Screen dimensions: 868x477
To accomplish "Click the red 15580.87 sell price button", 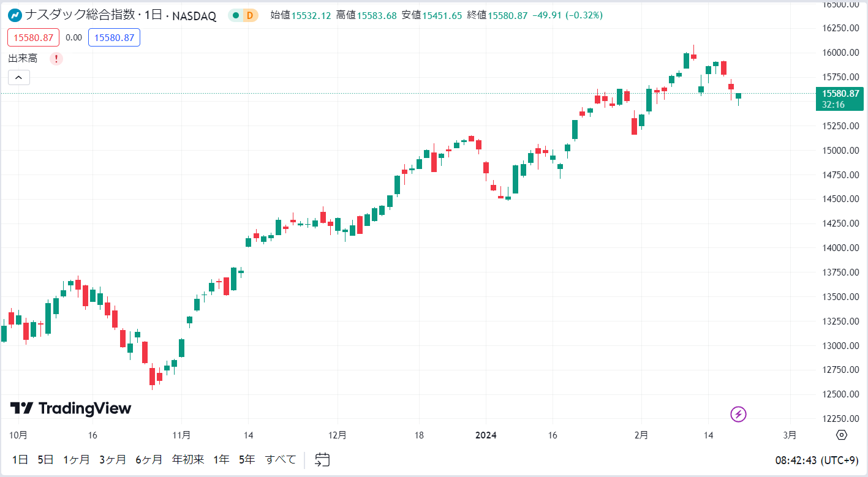I will [x=34, y=37].
